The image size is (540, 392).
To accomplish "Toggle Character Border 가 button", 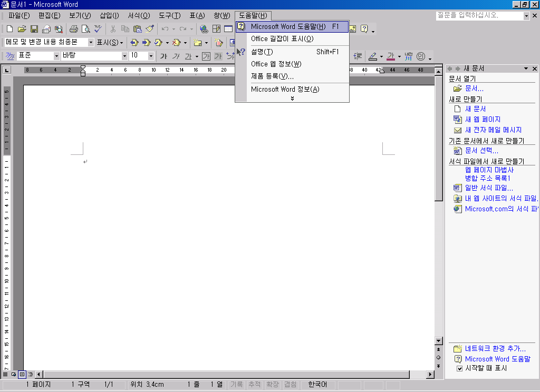I will pos(206,56).
